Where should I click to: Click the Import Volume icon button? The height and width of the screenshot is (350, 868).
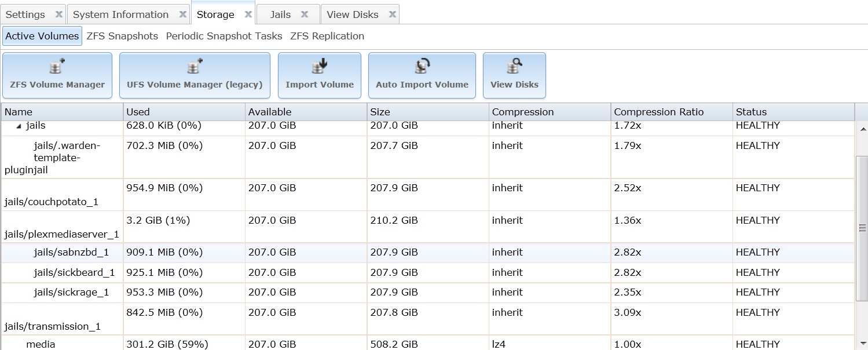click(320, 75)
